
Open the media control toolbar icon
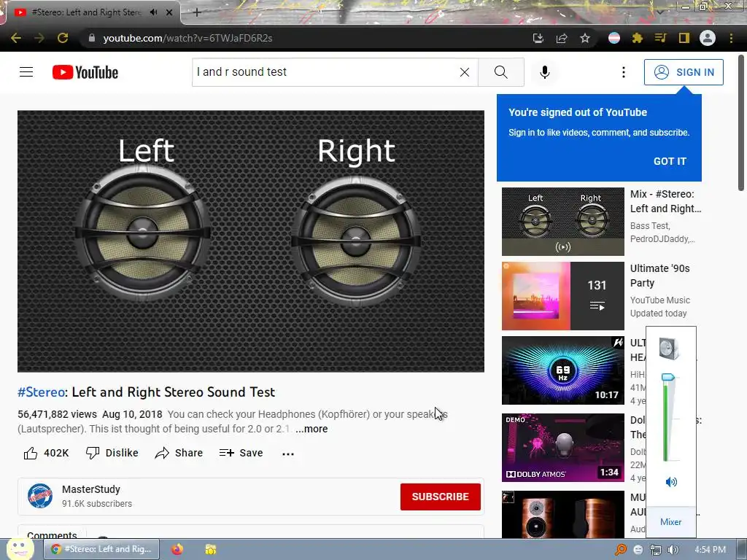[x=660, y=38]
